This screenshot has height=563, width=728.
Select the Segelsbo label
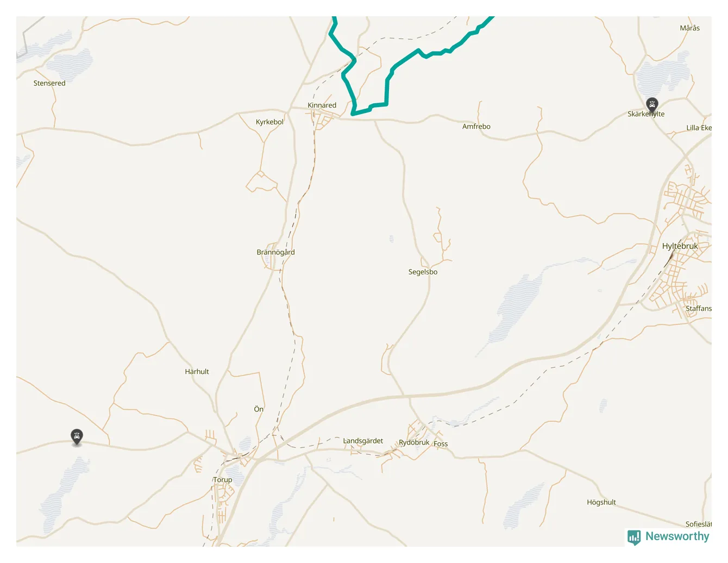tap(423, 272)
